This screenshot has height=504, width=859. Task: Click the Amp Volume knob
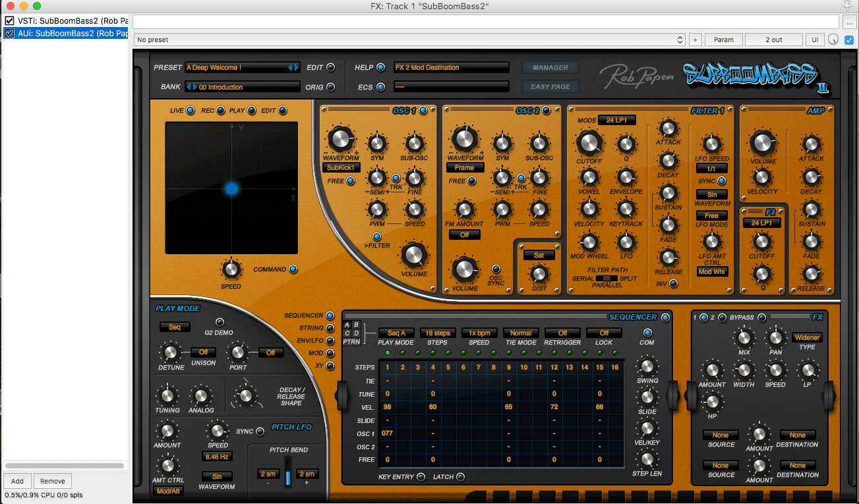761,142
